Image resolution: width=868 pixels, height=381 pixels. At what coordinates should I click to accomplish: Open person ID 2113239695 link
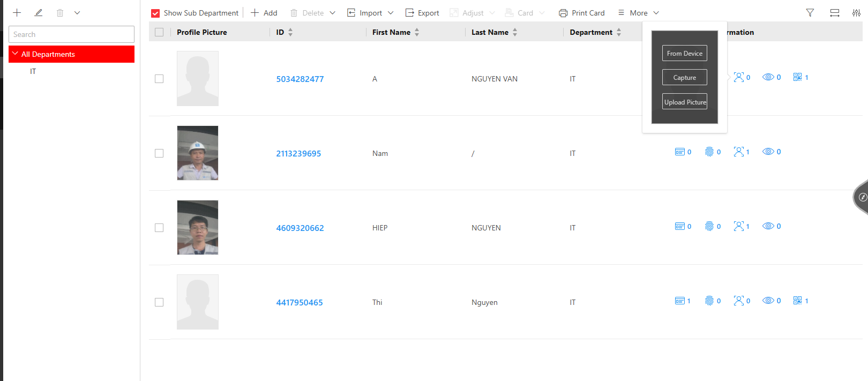coord(298,153)
